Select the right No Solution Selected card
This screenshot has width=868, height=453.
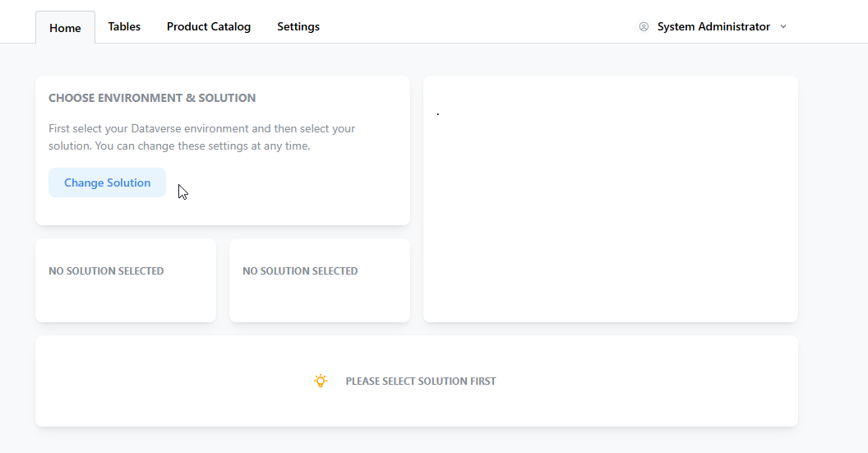tap(320, 280)
